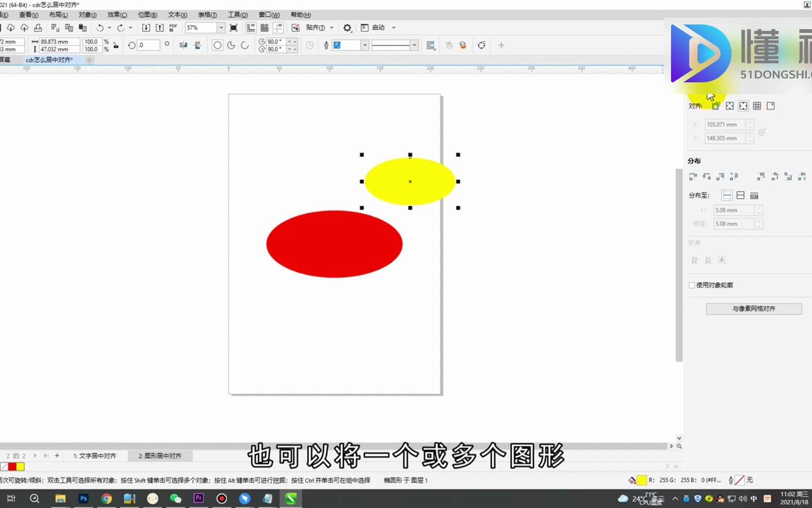Open the Launch (启动) dropdown arrow

[x=394, y=28]
